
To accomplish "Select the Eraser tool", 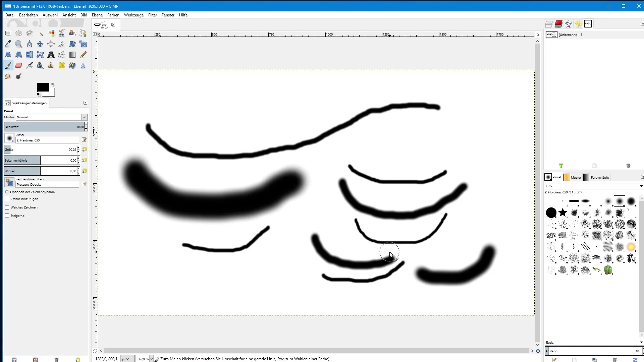I will coord(19,65).
